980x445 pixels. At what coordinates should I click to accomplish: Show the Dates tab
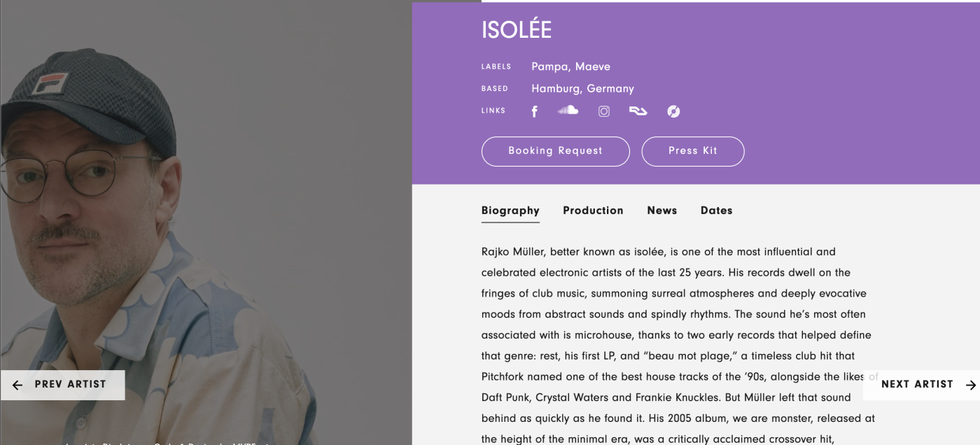pos(716,211)
